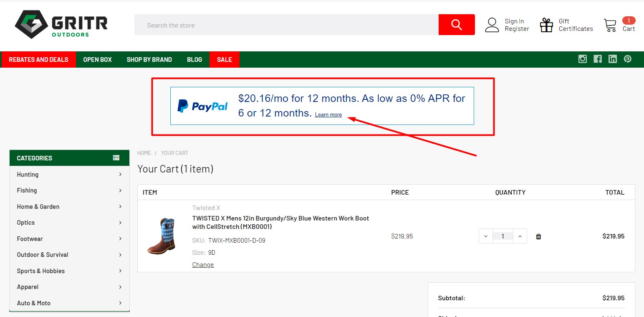Expand the Footwear category chevron
Screen dimensions: 644x317
pyautogui.click(x=120, y=238)
